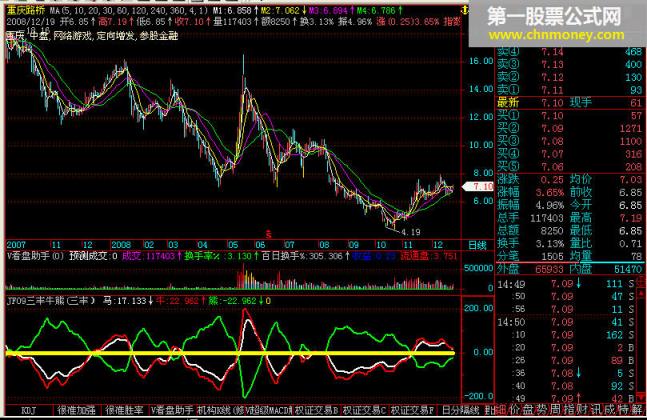Click the MA parameters text in header

click(129, 10)
